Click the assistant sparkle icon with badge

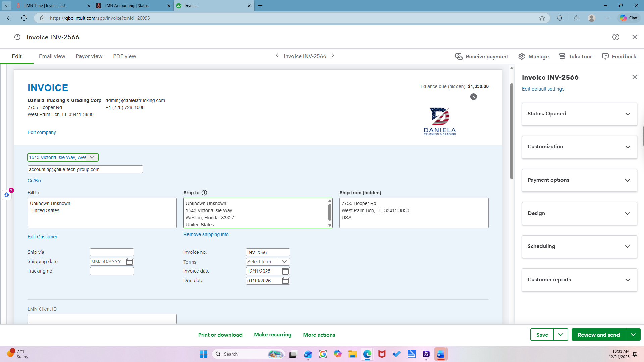(x=7, y=195)
